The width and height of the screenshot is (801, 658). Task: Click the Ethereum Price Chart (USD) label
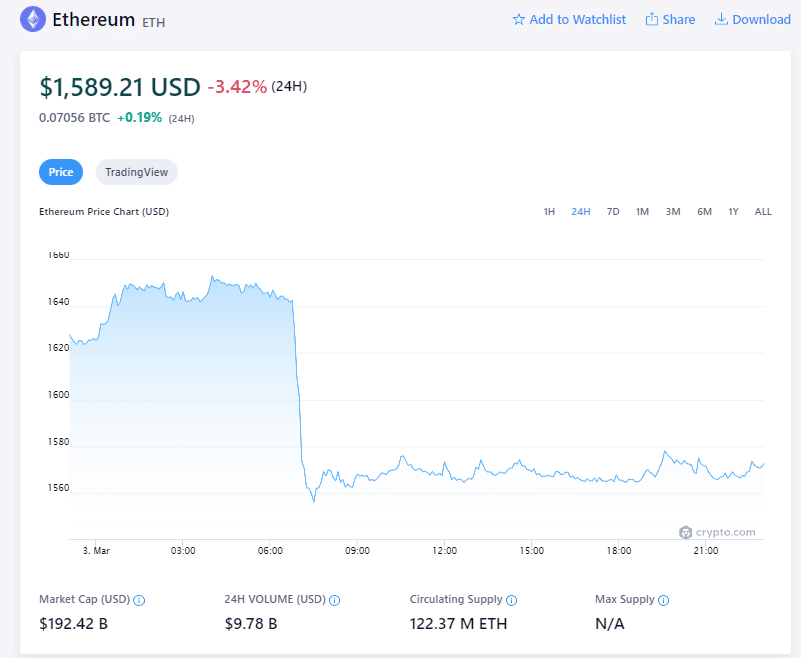[104, 212]
